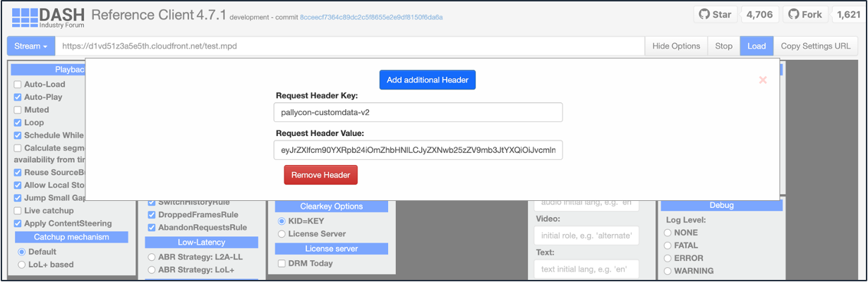Open the 4,706 star count
The width and height of the screenshot is (868, 282).
click(x=759, y=15)
